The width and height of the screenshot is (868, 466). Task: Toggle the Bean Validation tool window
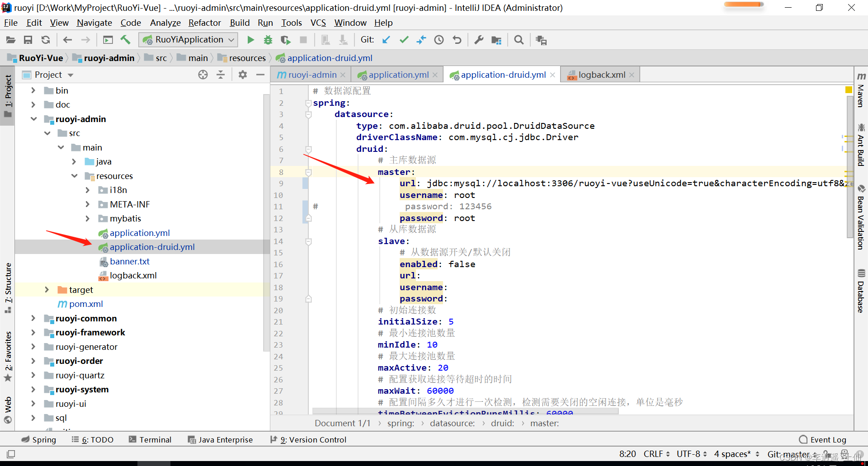tap(861, 217)
